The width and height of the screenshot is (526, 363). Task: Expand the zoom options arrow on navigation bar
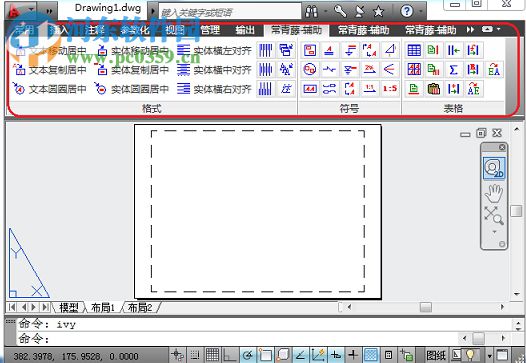(494, 232)
